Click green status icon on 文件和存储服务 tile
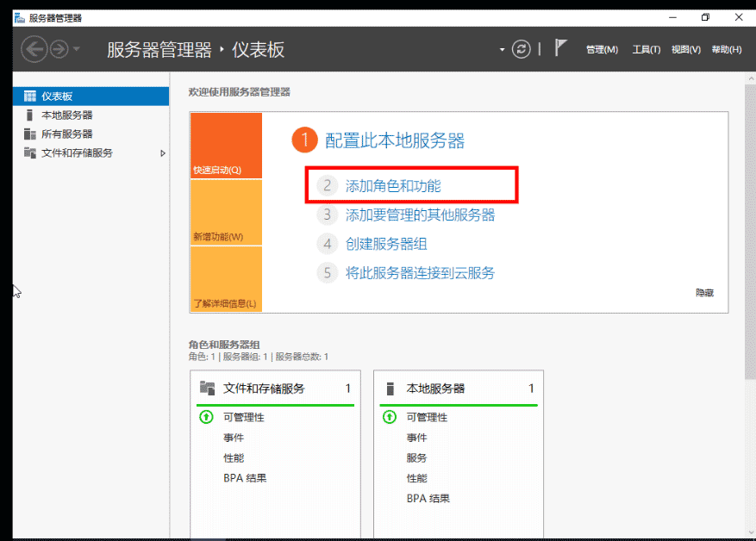 [x=207, y=417]
